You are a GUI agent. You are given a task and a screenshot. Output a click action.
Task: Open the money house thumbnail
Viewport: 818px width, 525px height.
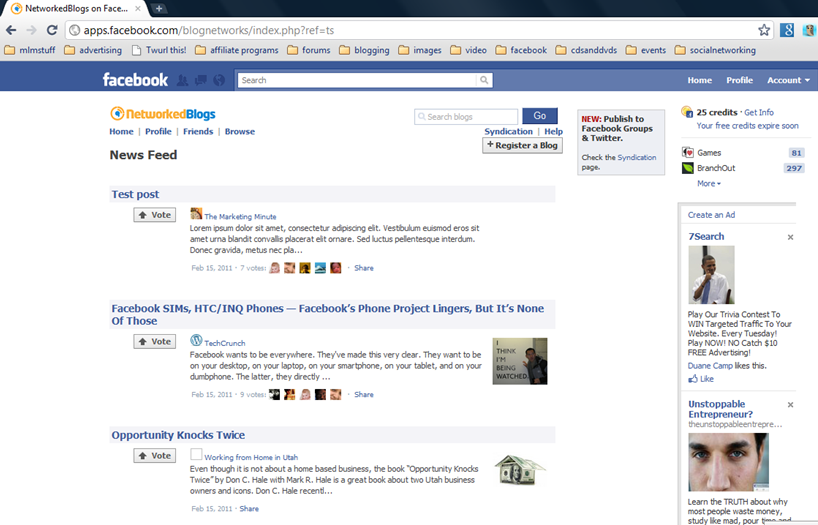point(520,470)
